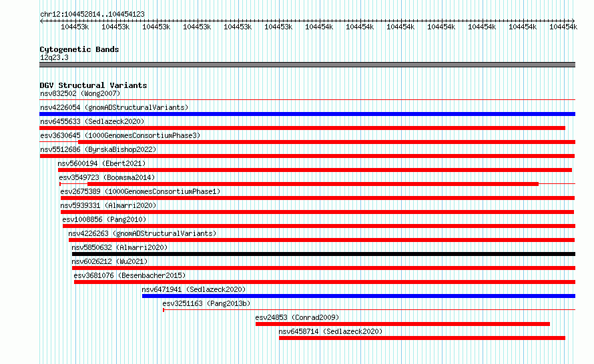Click the red bar under esv2675389
The width and height of the screenshot is (594, 364).
(318, 198)
